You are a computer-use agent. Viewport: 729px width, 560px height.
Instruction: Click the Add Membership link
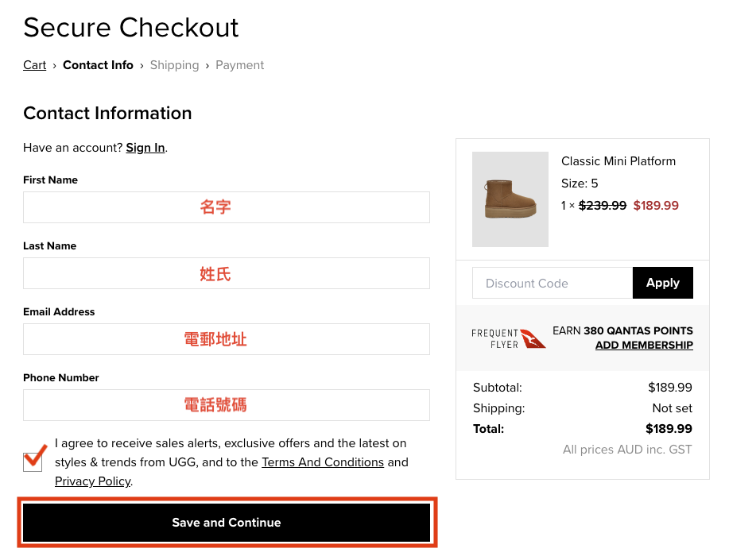644,346
